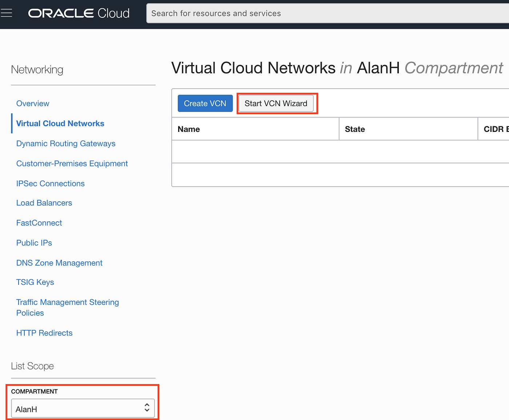This screenshot has height=420, width=509.
Task: Select IPSec Connections from the sidebar
Action: [50, 183]
